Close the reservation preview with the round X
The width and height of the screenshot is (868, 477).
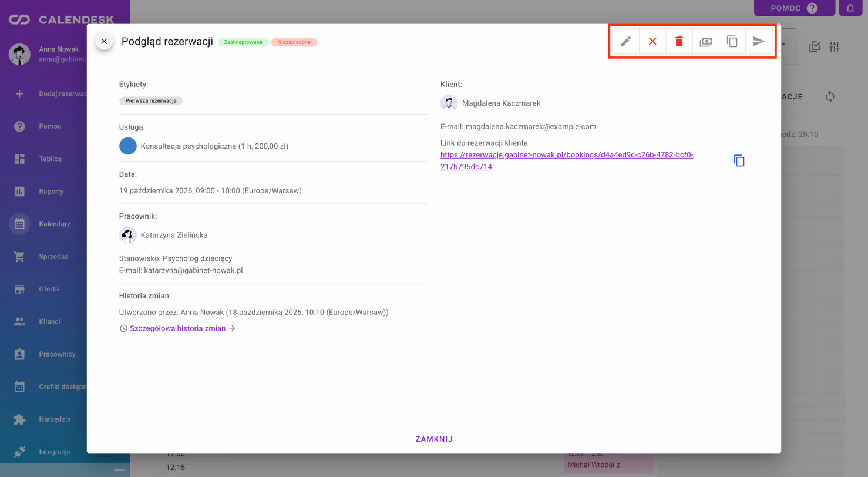point(104,41)
